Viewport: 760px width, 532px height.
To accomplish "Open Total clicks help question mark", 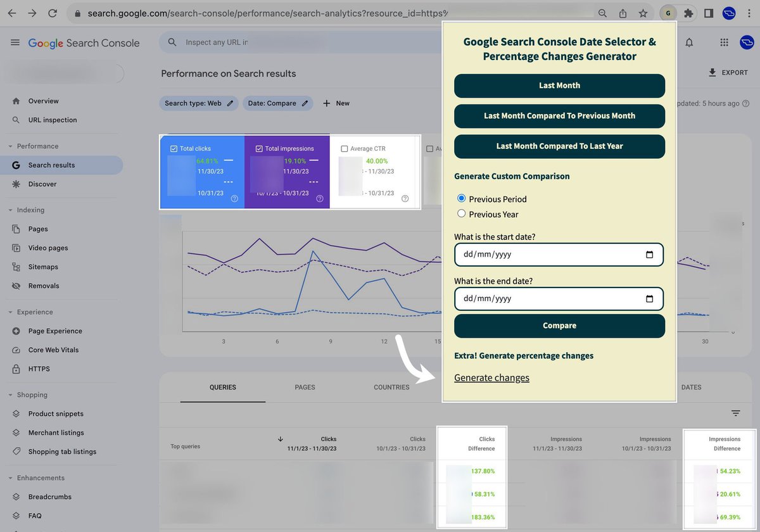I will 234,198.
